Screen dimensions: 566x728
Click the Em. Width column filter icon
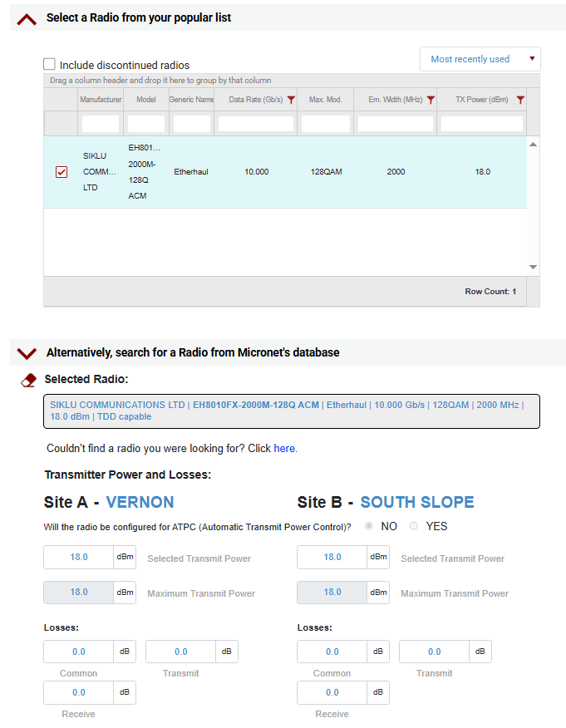pos(430,100)
